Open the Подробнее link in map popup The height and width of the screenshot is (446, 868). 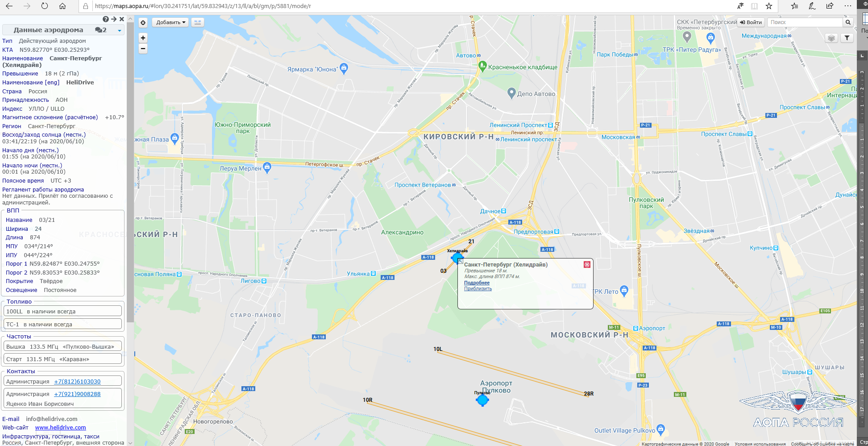click(477, 283)
